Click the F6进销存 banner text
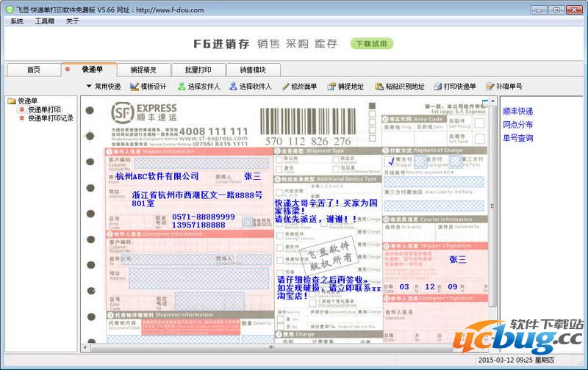 pos(221,44)
